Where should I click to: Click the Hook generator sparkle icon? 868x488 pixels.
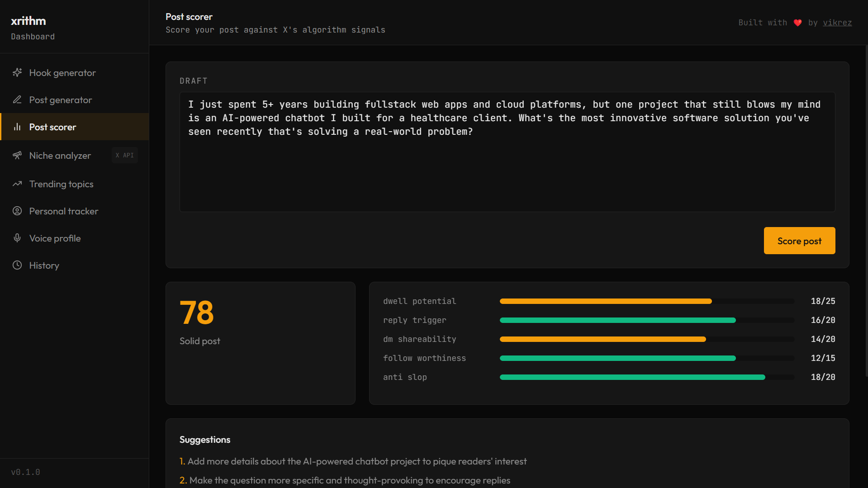coord(17,72)
